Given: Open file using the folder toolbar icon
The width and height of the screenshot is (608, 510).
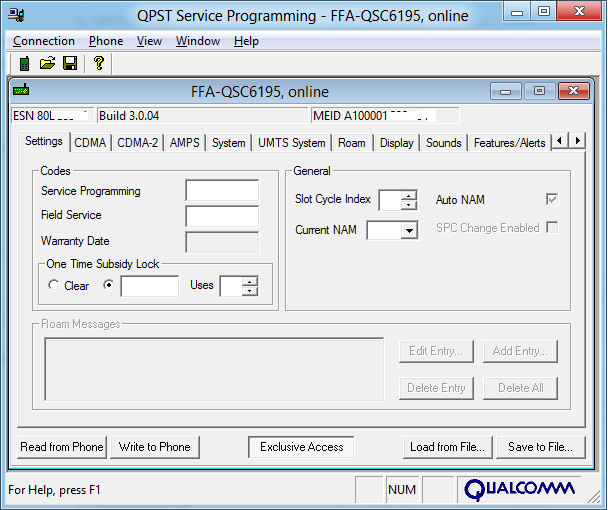Looking at the screenshot, I should (47, 63).
